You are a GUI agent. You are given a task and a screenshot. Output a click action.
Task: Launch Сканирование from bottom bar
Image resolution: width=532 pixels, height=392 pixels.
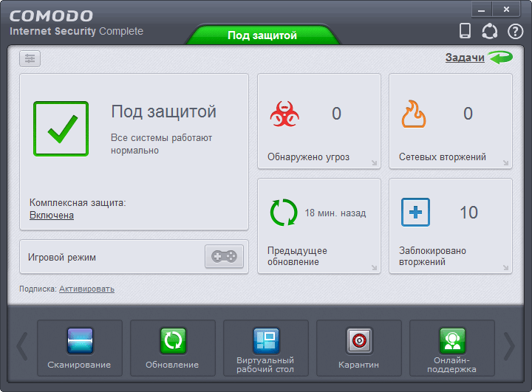click(x=80, y=348)
